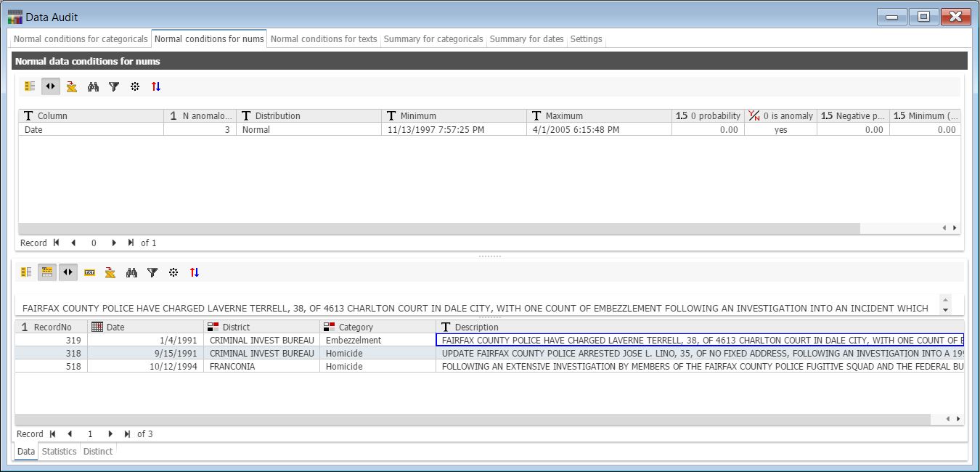980x472 pixels.
Task: Apply a filter with the funnel icon
Action: coord(114,86)
